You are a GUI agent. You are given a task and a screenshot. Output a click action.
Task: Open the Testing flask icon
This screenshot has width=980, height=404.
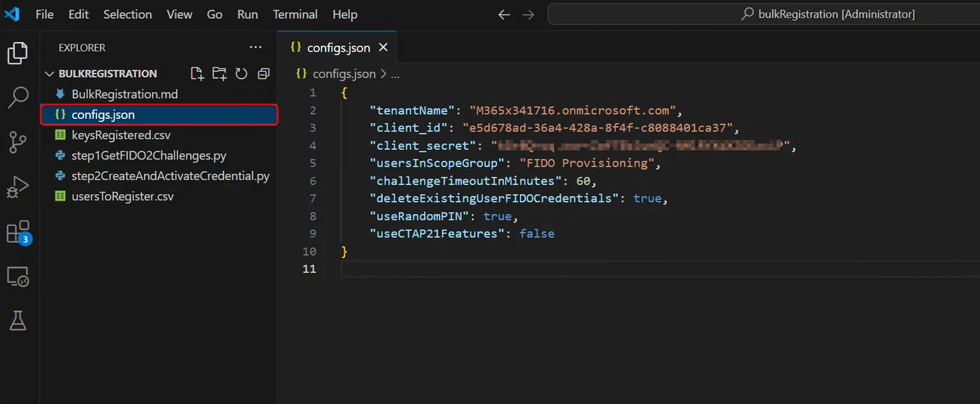pyautogui.click(x=17, y=321)
